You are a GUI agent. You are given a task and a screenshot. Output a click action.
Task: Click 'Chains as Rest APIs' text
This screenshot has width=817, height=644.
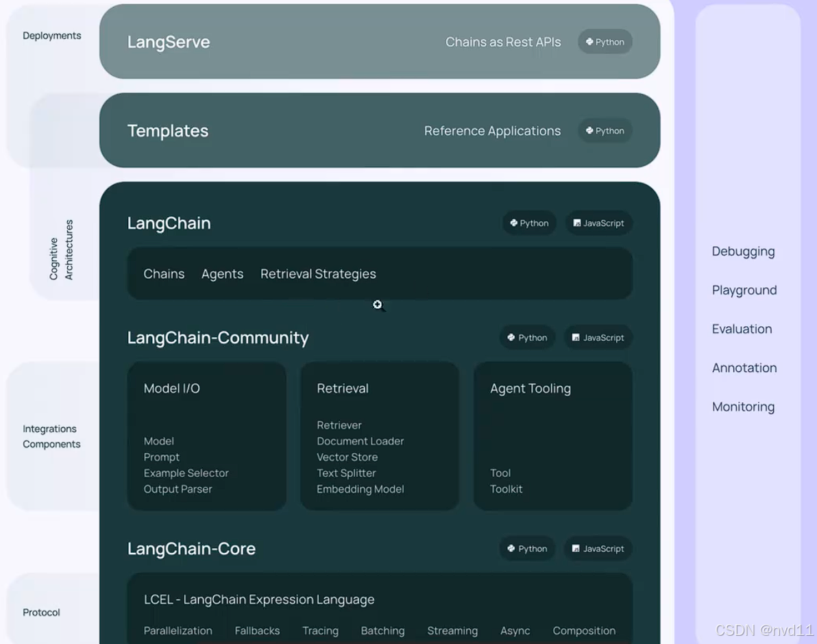coord(503,42)
